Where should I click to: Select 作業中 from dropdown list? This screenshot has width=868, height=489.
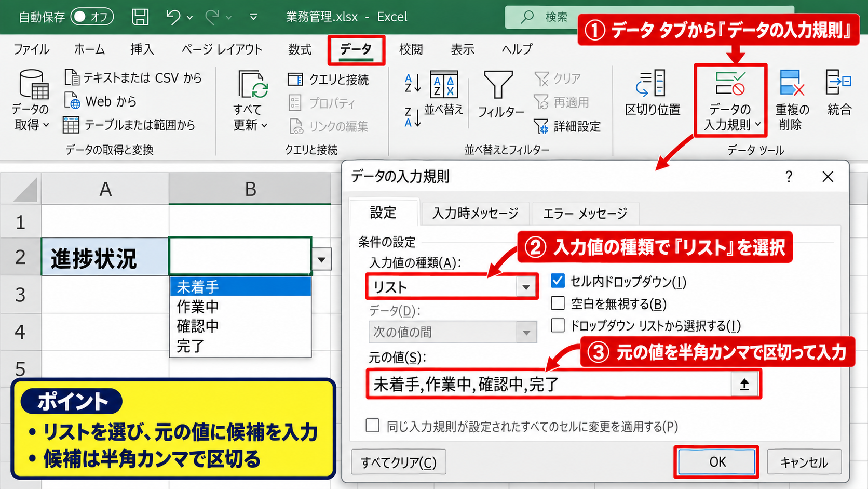coord(240,306)
